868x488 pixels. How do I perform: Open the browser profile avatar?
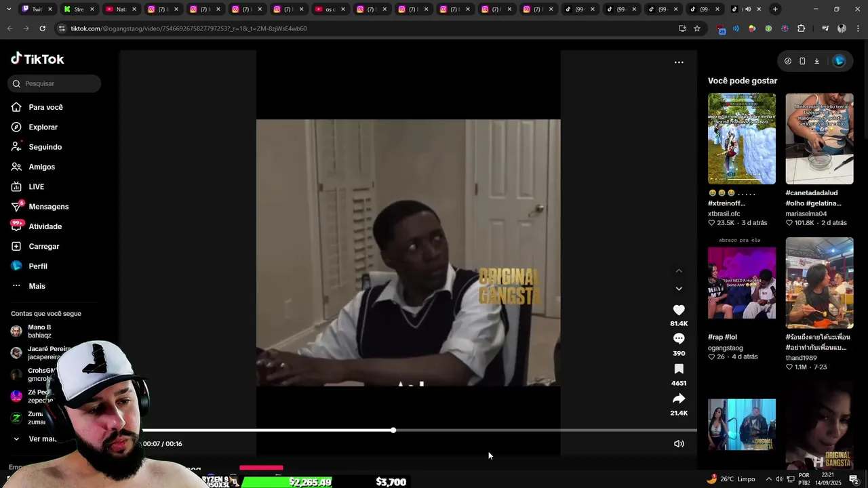[842, 28]
